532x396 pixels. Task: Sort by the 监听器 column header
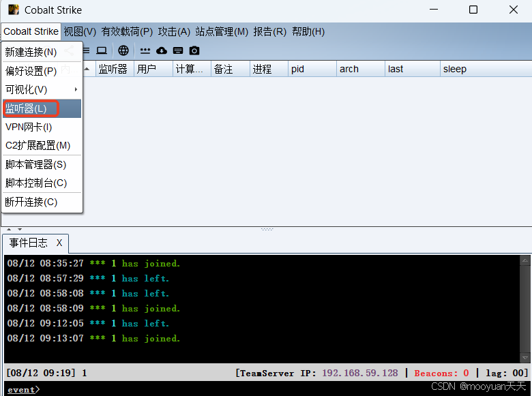click(x=115, y=69)
